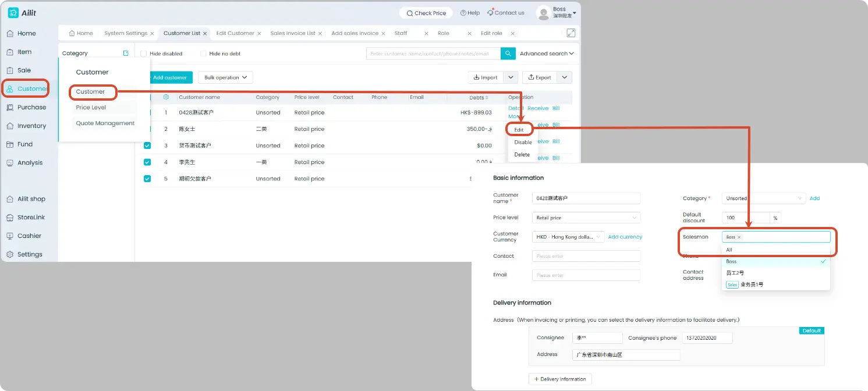Screen dimensions: 868x391
Task: Open Settings in the left sidebar
Action: pyautogui.click(x=24, y=254)
